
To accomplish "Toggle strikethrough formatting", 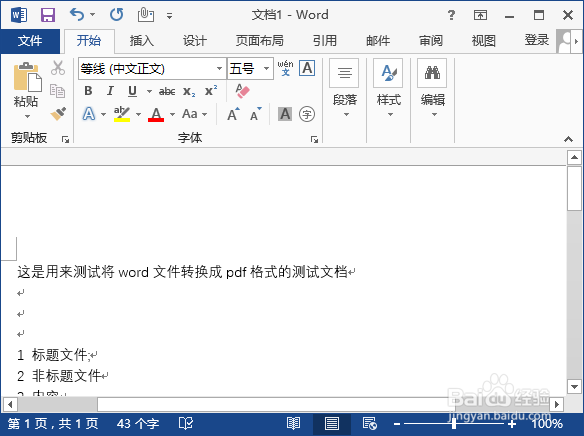I will click(167, 91).
